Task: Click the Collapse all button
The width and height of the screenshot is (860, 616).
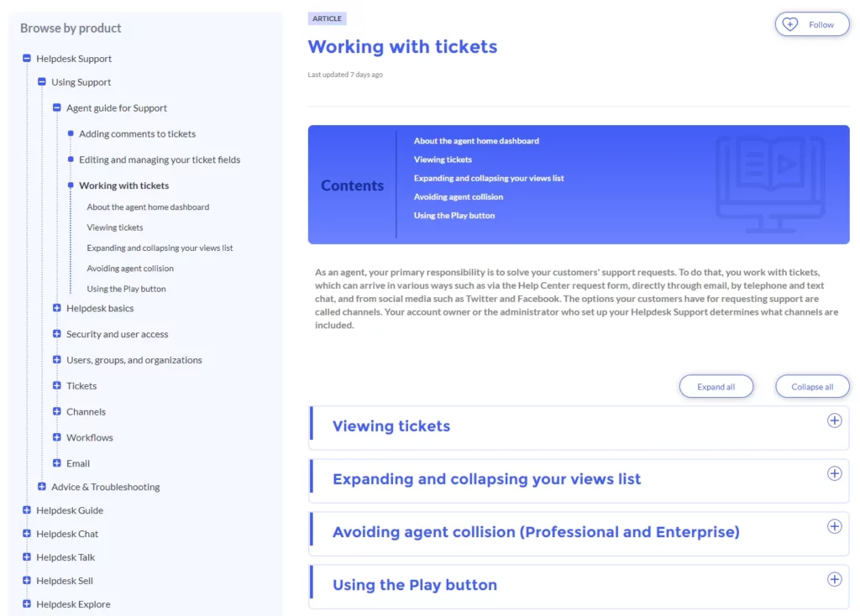Action: (812, 386)
